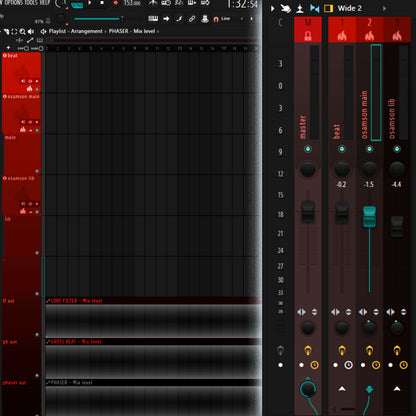Select the beat playlist track header
This screenshot has width=416, height=416.
[21, 72]
